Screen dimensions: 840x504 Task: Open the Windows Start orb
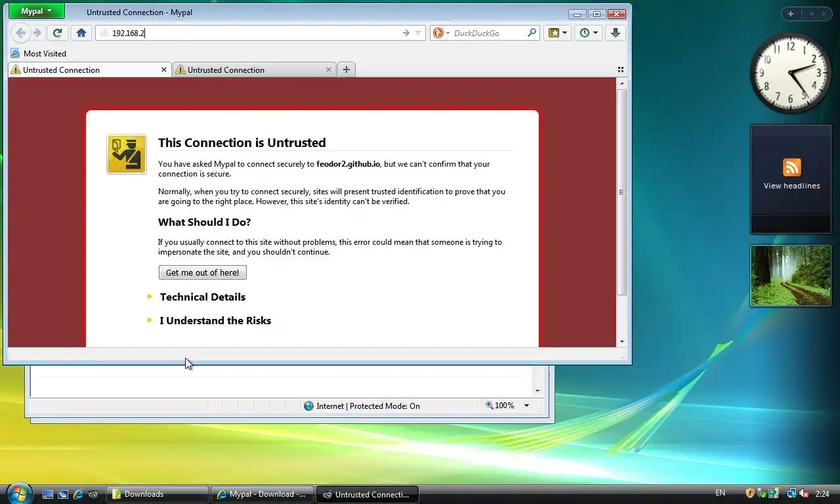pyautogui.click(x=18, y=493)
